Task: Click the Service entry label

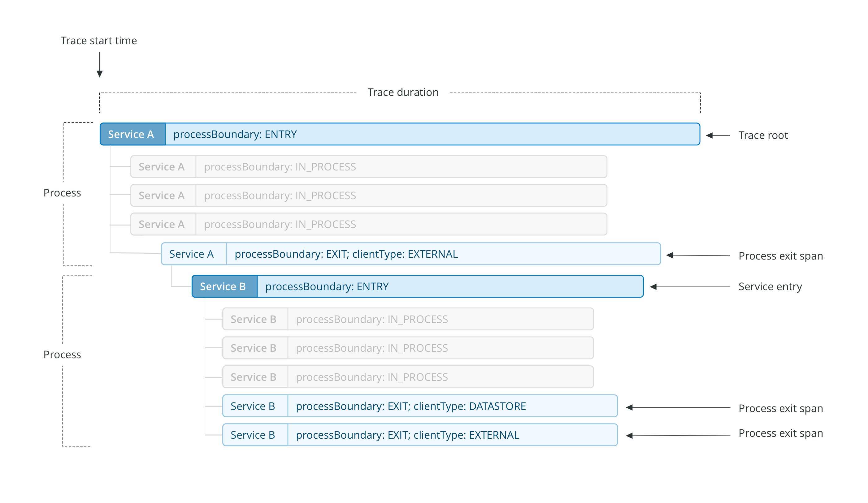Action: [x=770, y=286]
